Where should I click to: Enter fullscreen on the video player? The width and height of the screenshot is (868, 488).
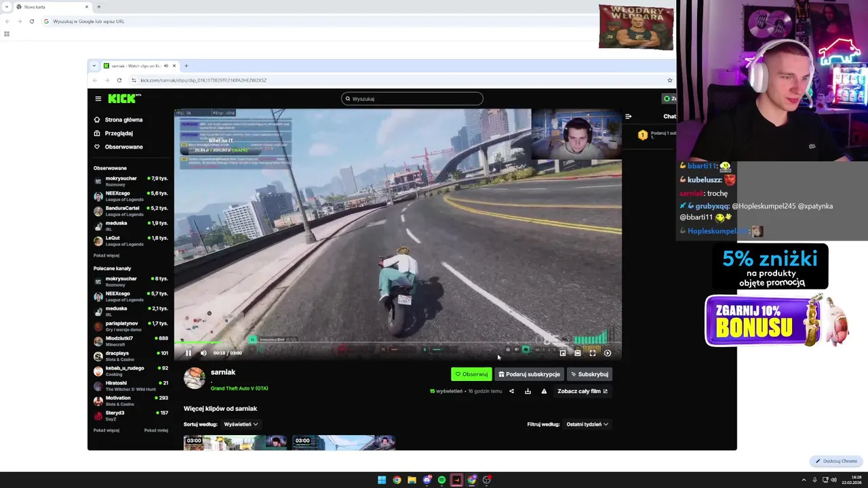pyautogui.click(x=593, y=353)
